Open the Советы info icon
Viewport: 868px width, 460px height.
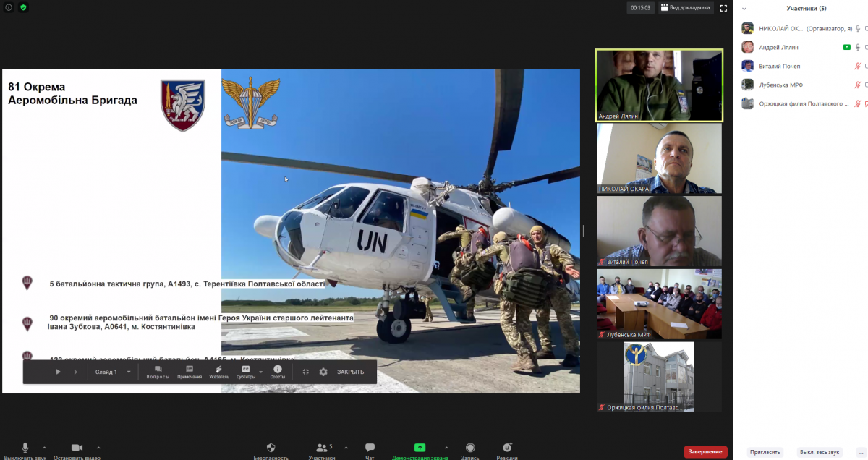278,371
